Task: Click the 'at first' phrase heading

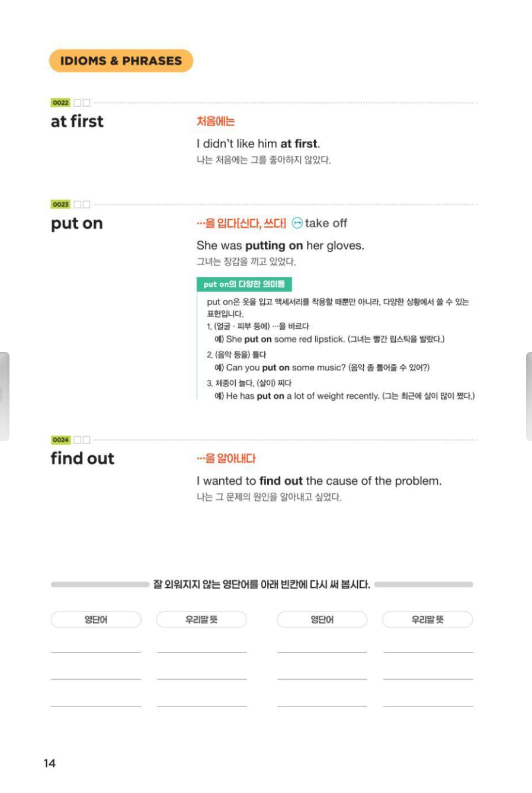Action: [77, 121]
